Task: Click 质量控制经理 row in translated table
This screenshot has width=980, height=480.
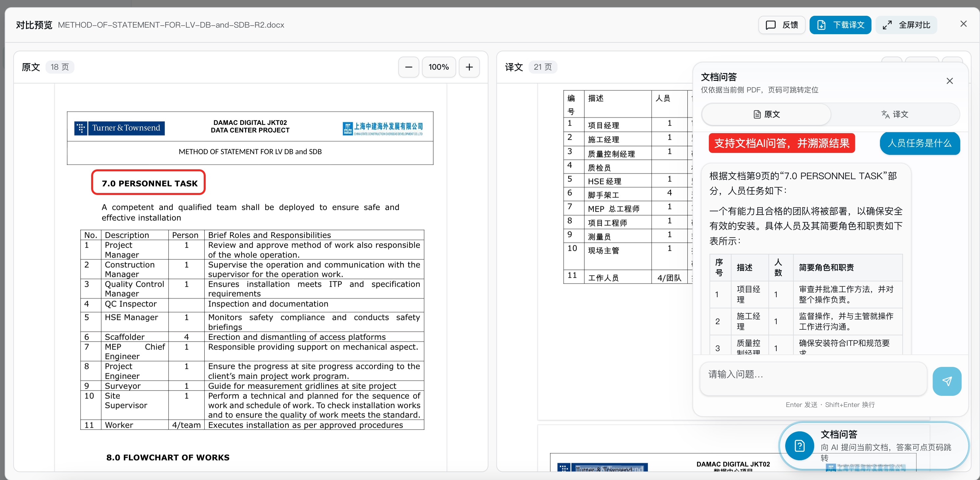Action: [628, 153]
